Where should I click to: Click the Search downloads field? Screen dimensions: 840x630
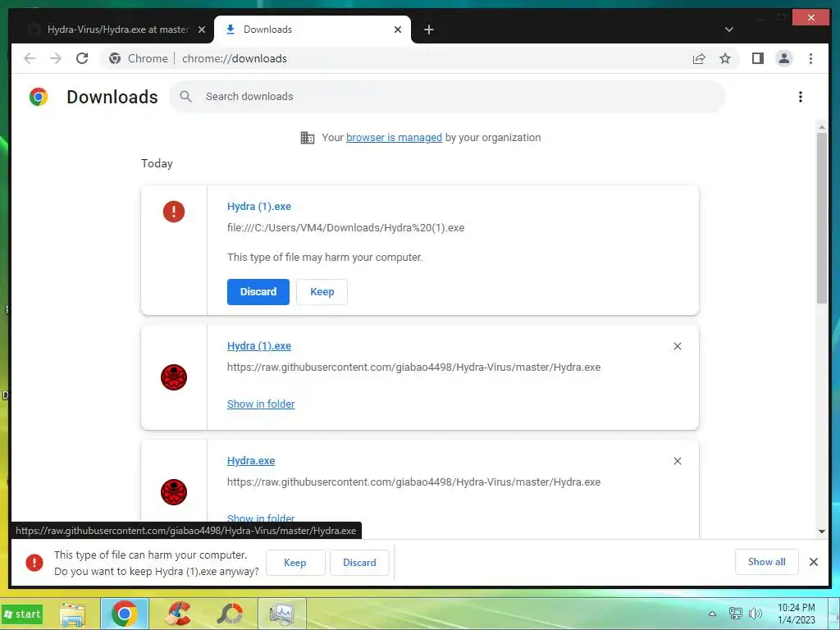click(447, 97)
